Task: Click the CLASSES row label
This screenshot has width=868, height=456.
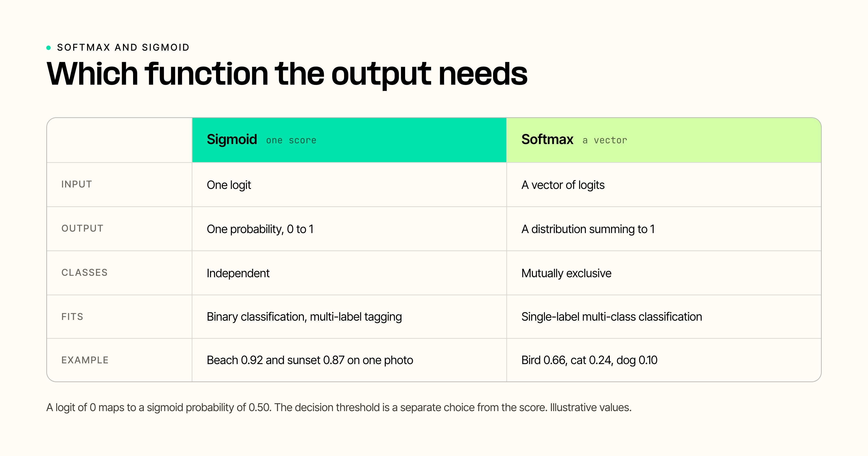Action: tap(85, 273)
